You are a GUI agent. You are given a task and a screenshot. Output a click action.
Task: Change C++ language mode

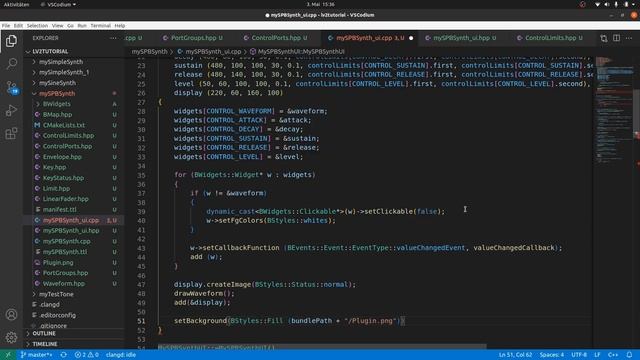(x=613, y=355)
